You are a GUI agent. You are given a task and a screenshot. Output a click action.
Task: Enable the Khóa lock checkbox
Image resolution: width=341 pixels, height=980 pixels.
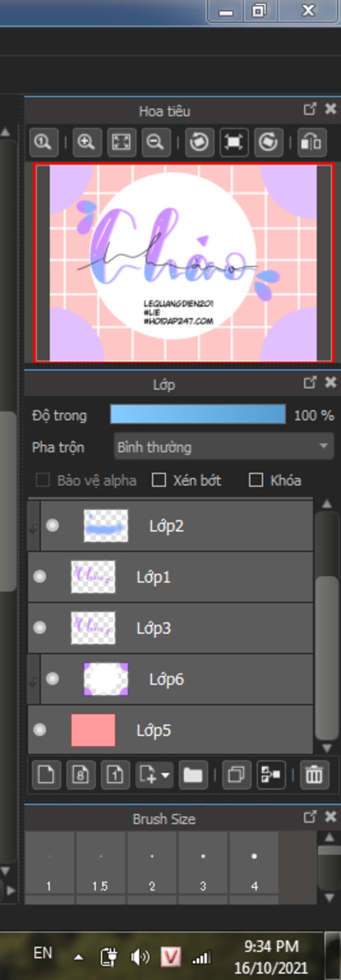tap(256, 480)
